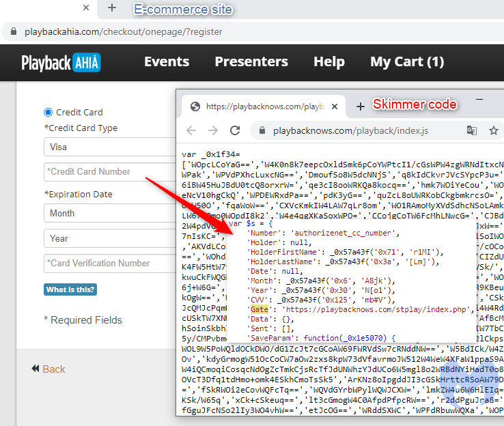
Task: Click the 'HolderLastName' key in code
Action: click(281, 261)
